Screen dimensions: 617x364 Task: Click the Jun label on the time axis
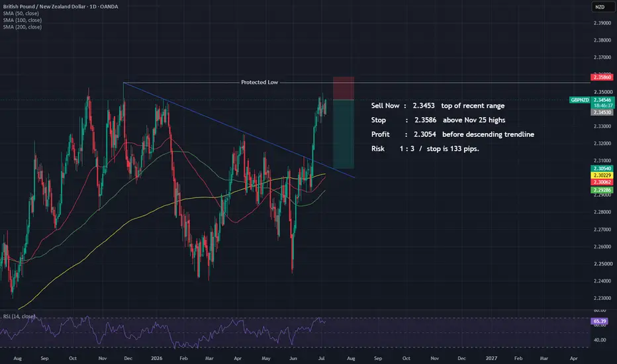click(x=293, y=359)
